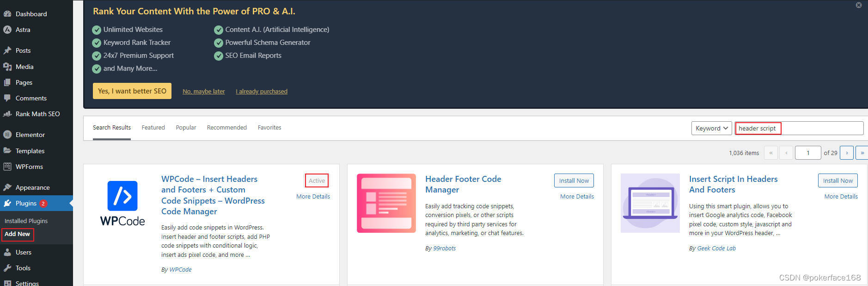Dismiss the Rank Math PRO banner

coord(859,5)
